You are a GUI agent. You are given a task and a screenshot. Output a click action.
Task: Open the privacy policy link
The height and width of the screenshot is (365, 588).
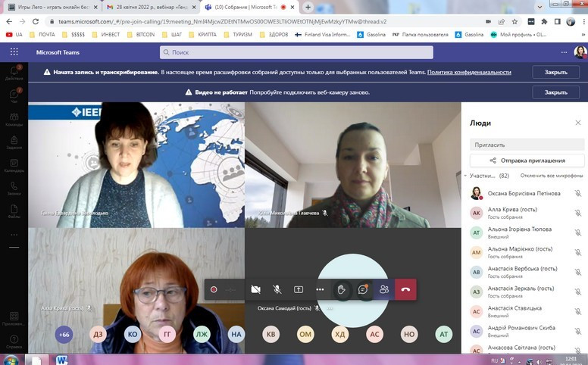point(469,72)
